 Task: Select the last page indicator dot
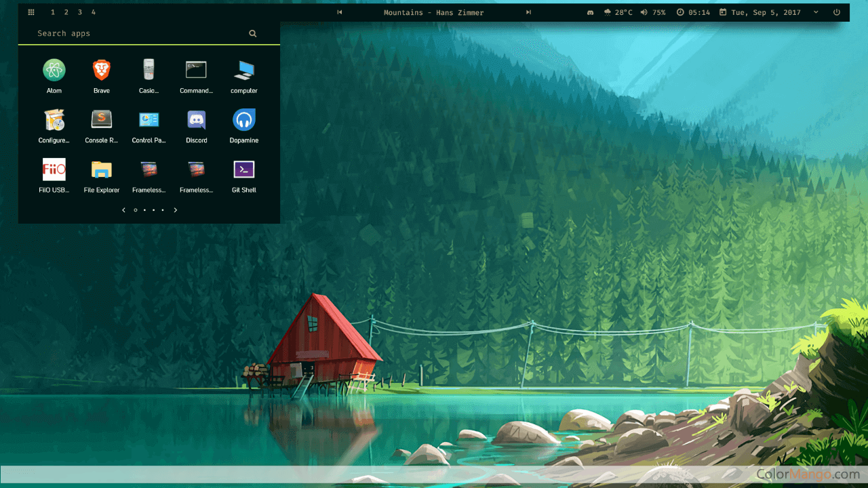tap(163, 210)
